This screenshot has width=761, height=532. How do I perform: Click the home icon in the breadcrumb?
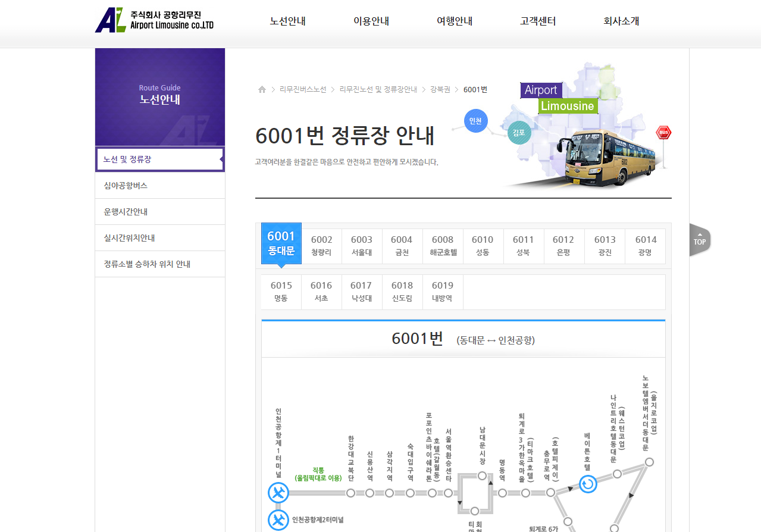[262, 89]
